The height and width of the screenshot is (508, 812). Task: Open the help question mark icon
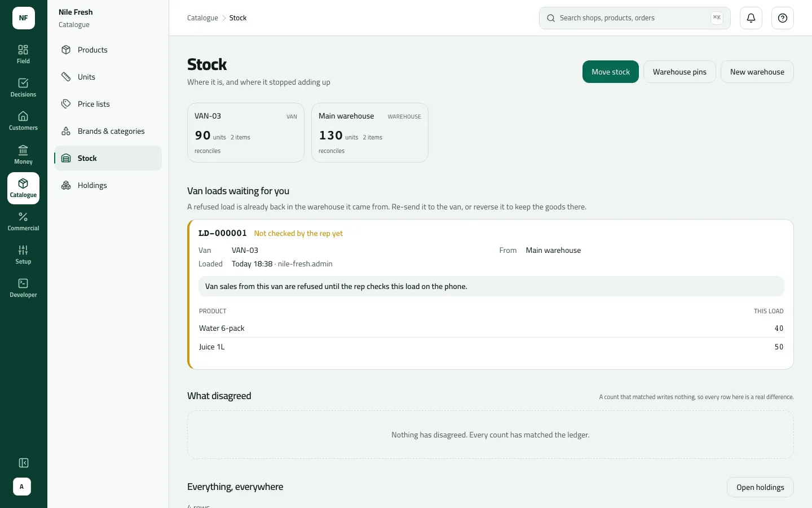(783, 18)
